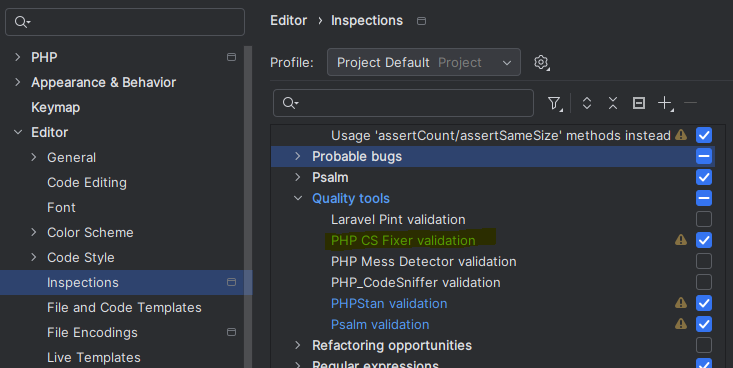Click warning icon on assertCount usage row
Viewport: 733px width, 368px height.
(x=681, y=135)
